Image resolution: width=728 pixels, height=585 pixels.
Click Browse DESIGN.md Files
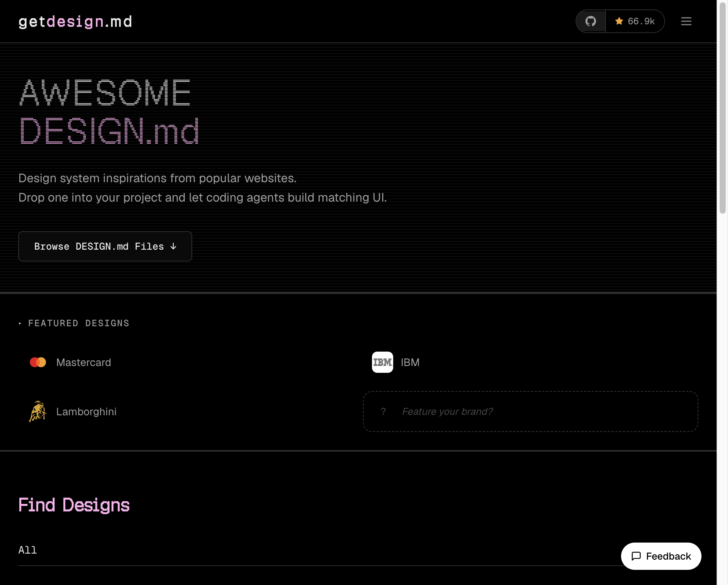(x=105, y=246)
